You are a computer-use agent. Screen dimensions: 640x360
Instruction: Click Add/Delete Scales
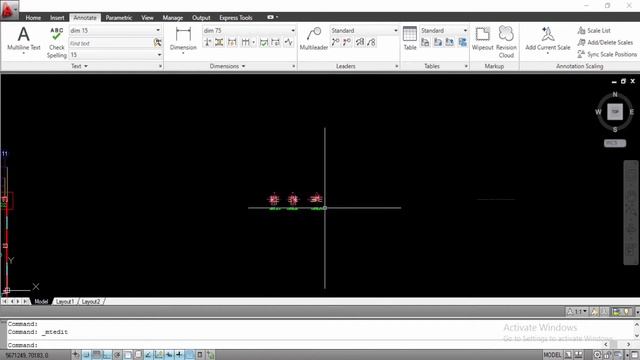click(x=605, y=42)
